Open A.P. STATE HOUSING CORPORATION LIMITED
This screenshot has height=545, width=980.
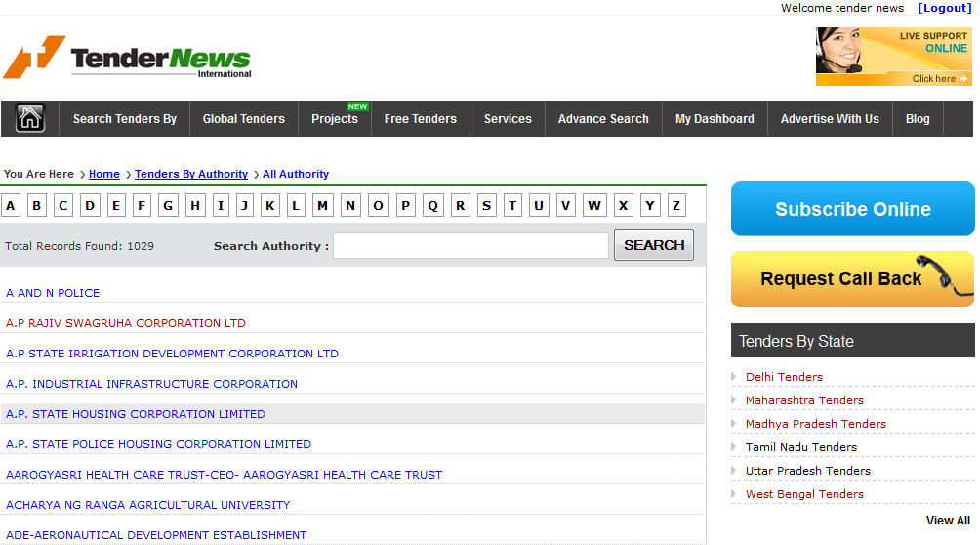click(136, 414)
